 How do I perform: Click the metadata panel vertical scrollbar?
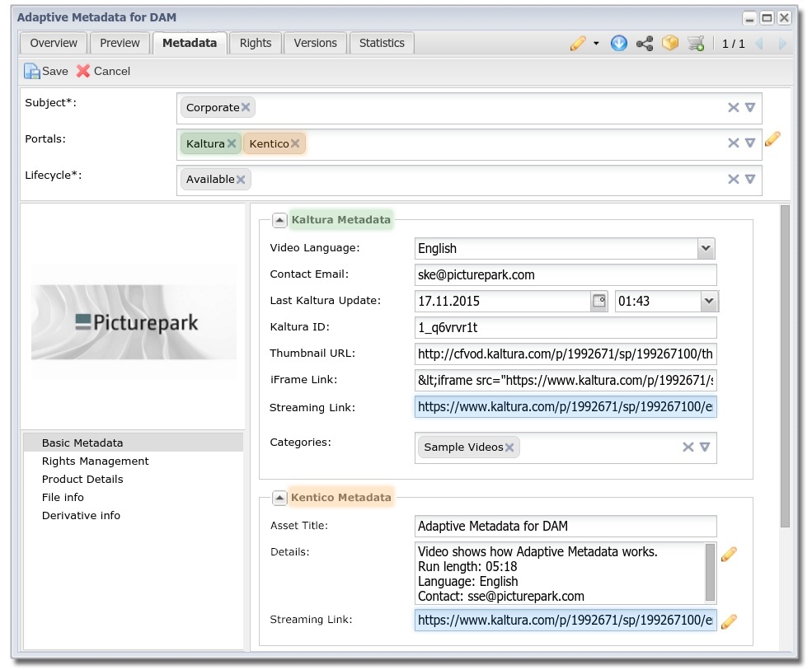[x=785, y=366]
